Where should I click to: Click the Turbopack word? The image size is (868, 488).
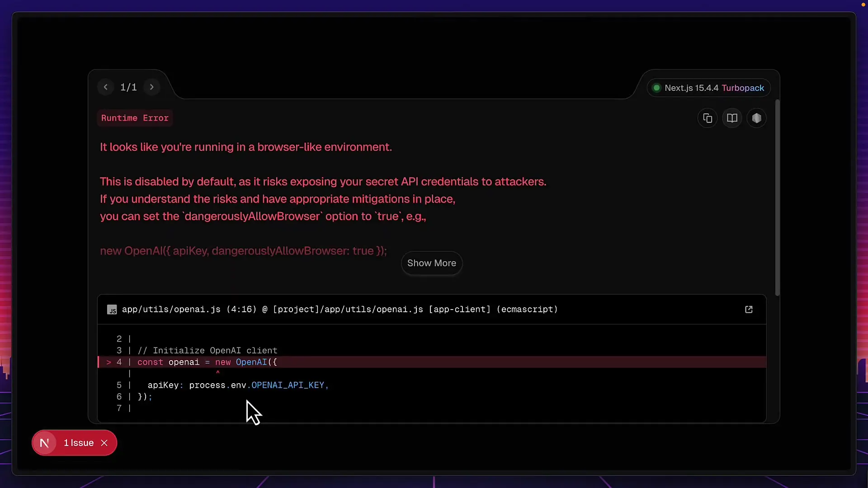[x=743, y=88]
